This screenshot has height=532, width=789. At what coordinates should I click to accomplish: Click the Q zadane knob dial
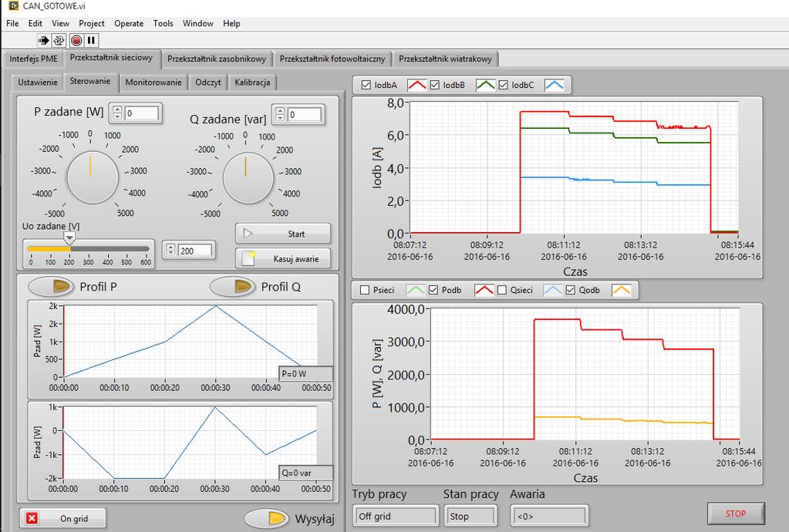click(x=248, y=178)
